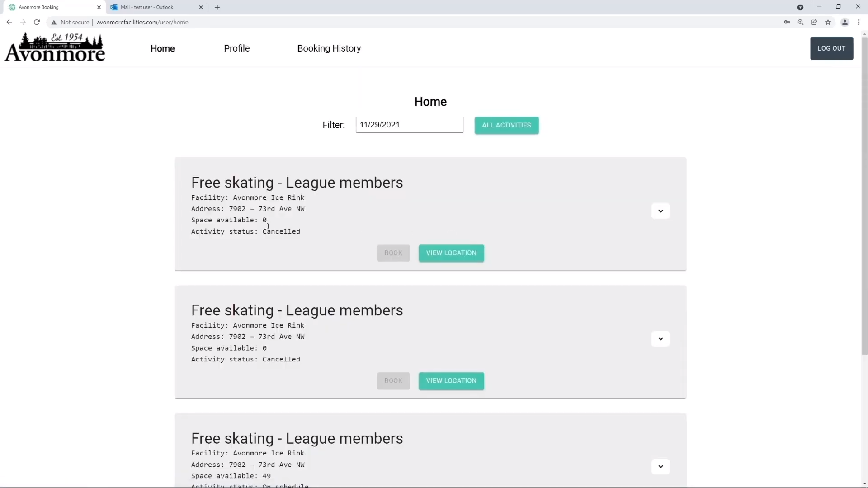Open the share icon in the address bar
Image resolution: width=868 pixels, height=488 pixels.
click(814, 22)
